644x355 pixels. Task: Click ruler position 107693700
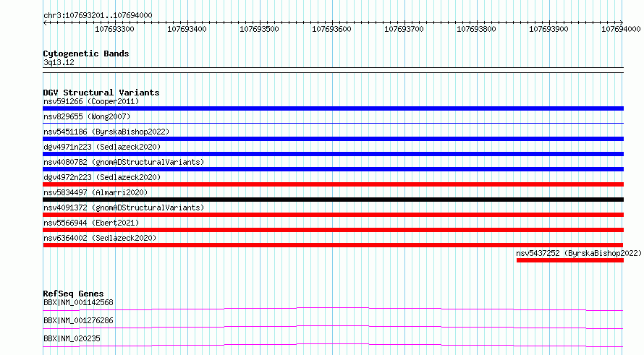point(404,29)
